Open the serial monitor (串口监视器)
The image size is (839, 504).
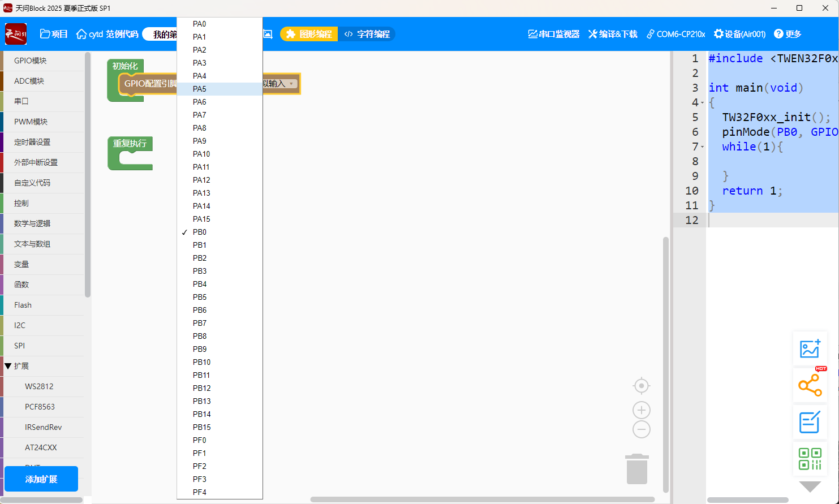(x=554, y=34)
